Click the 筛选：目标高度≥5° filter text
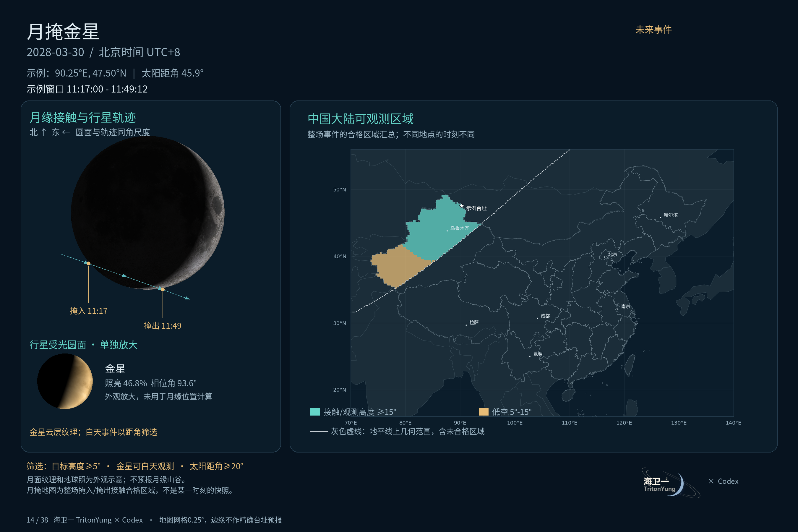 (64, 466)
